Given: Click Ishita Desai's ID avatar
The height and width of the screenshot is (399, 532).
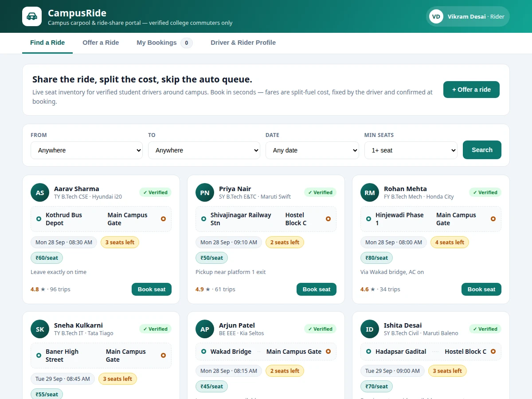Looking at the screenshot, I should [x=370, y=329].
